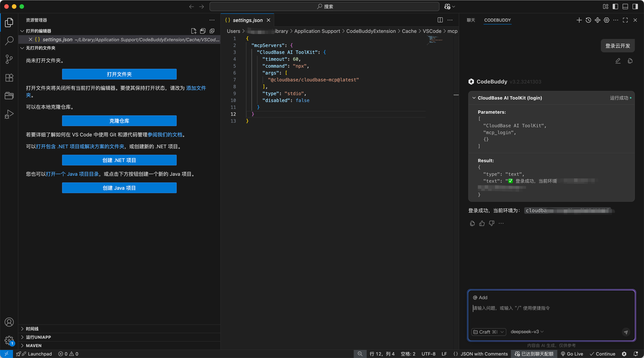This screenshot has width=644, height=358.
Task: Customize layout from title bar
Action: pyautogui.click(x=605, y=6)
